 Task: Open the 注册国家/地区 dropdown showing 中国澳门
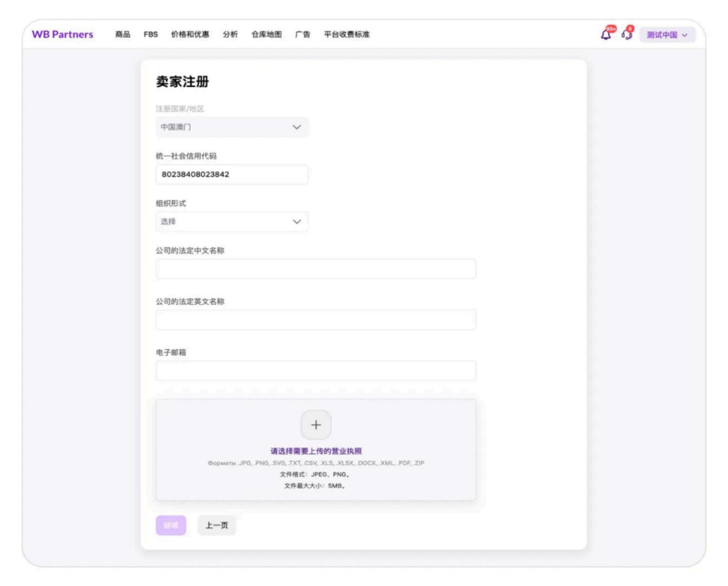tap(232, 127)
